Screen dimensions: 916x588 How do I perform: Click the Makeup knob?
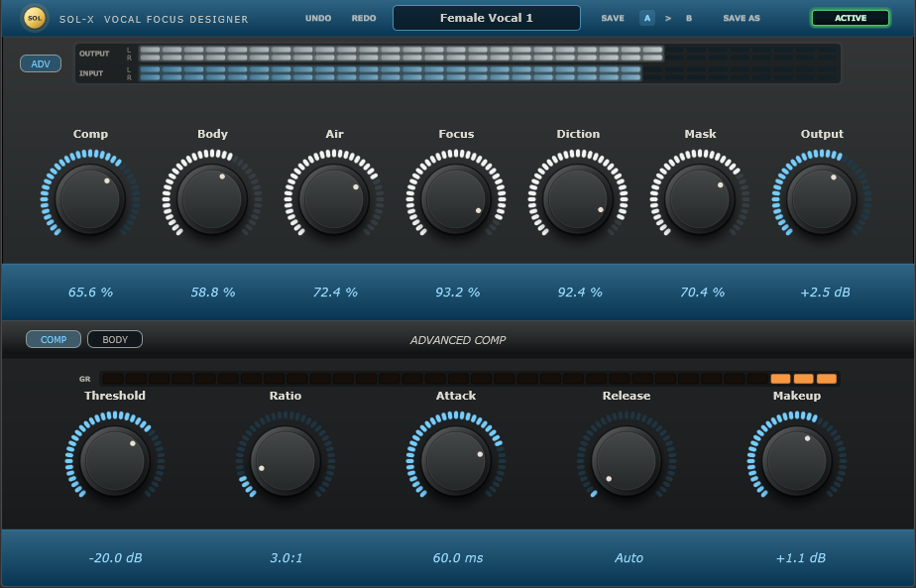click(797, 461)
